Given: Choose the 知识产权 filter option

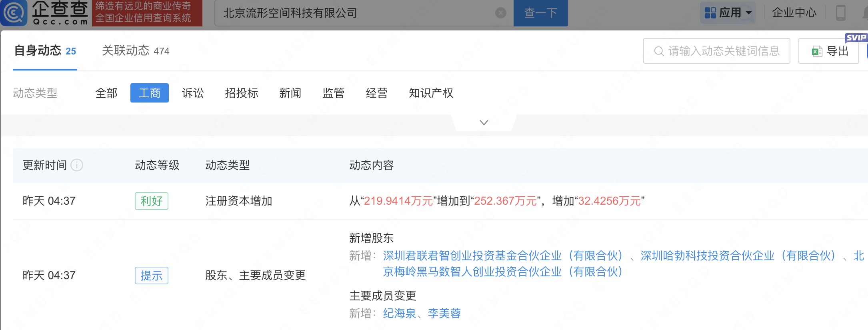Looking at the screenshot, I should click(x=431, y=93).
